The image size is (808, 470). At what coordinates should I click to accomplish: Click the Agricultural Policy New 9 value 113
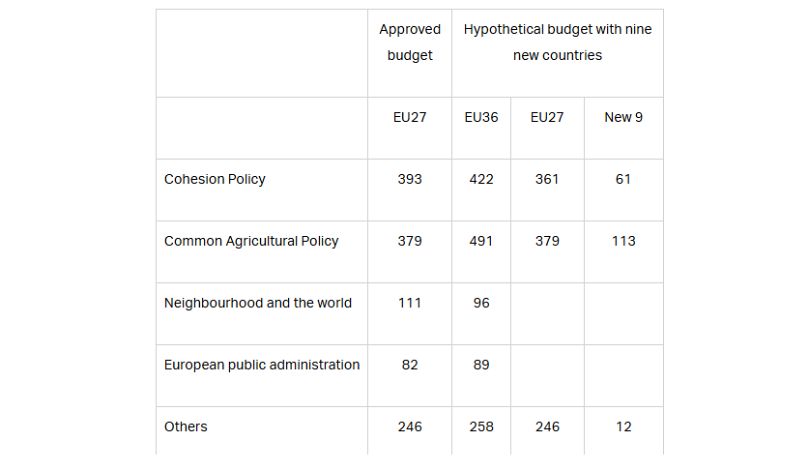(623, 241)
